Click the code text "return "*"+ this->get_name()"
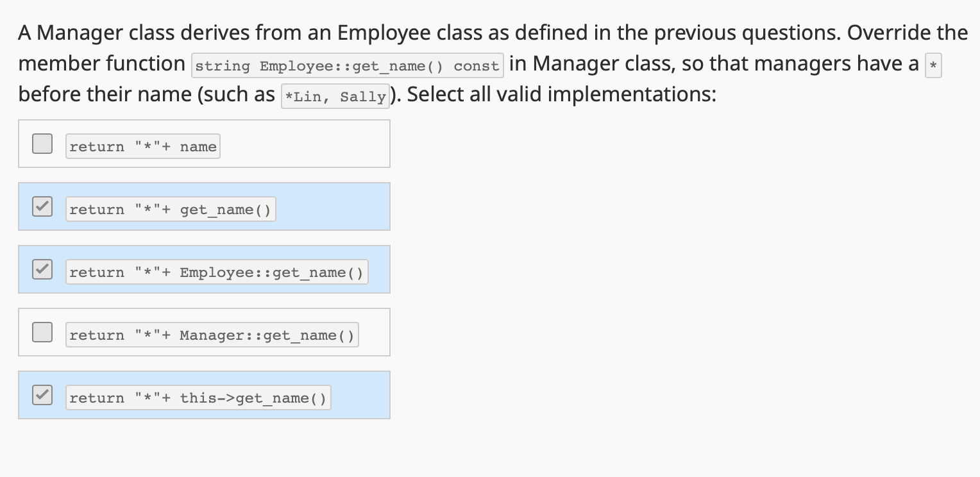980x477 pixels. [x=198, y=397]
